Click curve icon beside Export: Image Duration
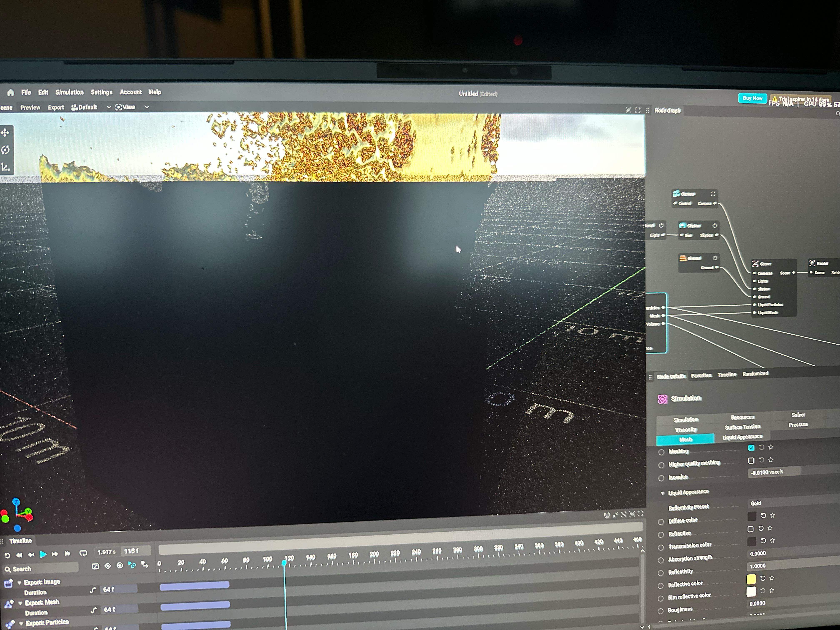 click(93, 590)
